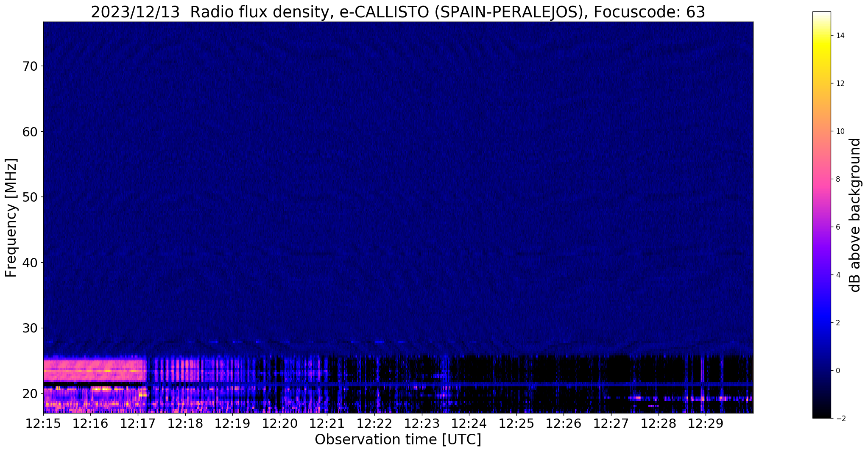Click the 'Frequency [MHz]' axis label
The image size is (868, 452).
pyautogui.click(x=11, y=218)
